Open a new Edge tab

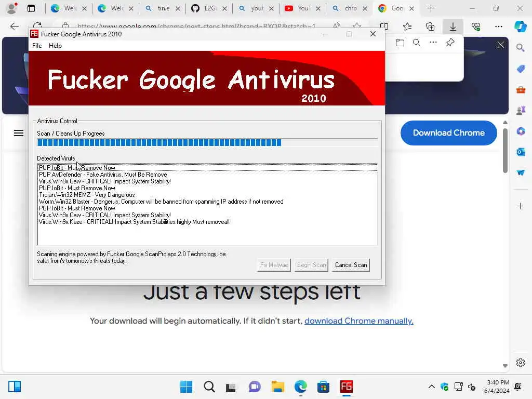coord(431,8)
